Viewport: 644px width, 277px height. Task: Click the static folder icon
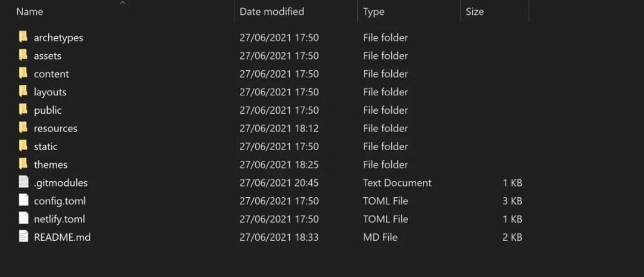click(x=23, y=146)
